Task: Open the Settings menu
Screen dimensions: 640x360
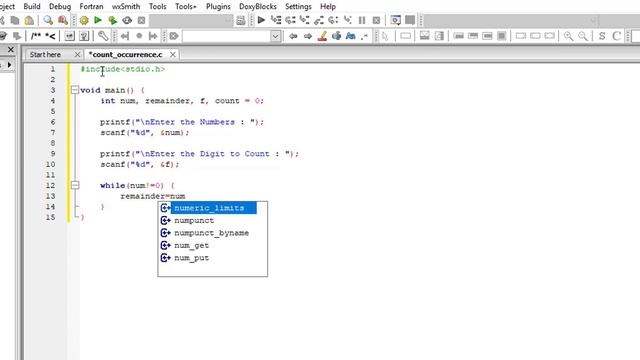Action: pyautogui.click(x=298, y=7)
